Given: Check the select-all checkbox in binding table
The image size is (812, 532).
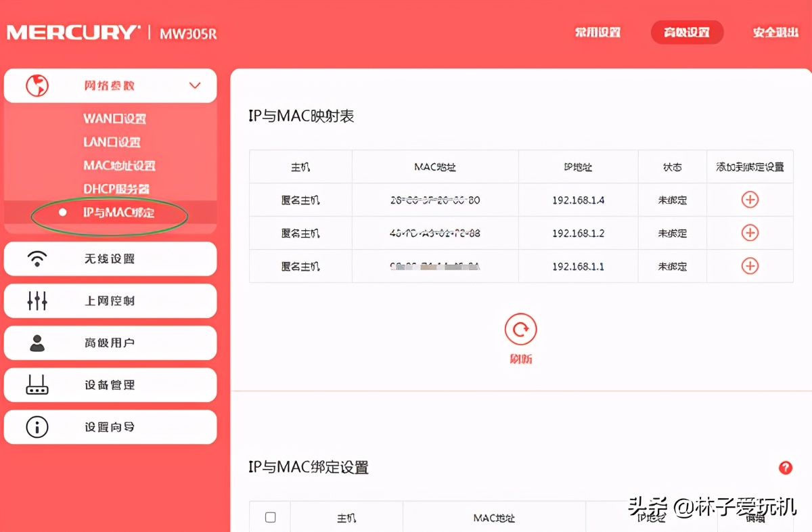Looking at the screenshot, I should click(x=270, y=516).
